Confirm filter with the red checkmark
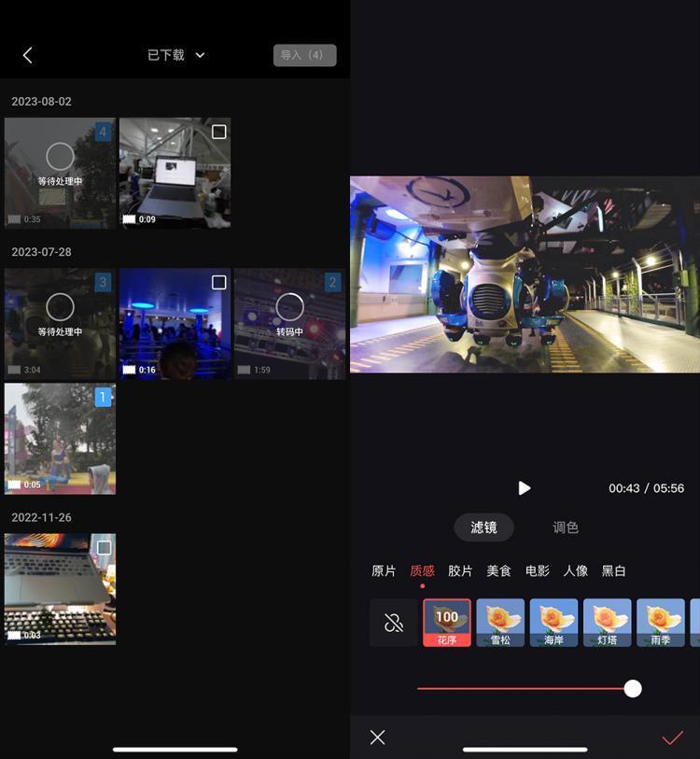Screen dimensions: 700x759 coord(672,738)
